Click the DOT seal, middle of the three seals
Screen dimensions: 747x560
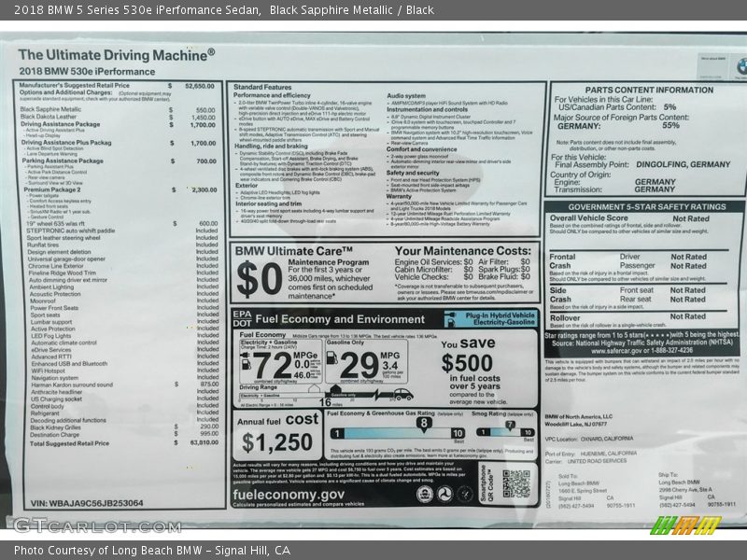pyautogui.click(x=444, y=494)
